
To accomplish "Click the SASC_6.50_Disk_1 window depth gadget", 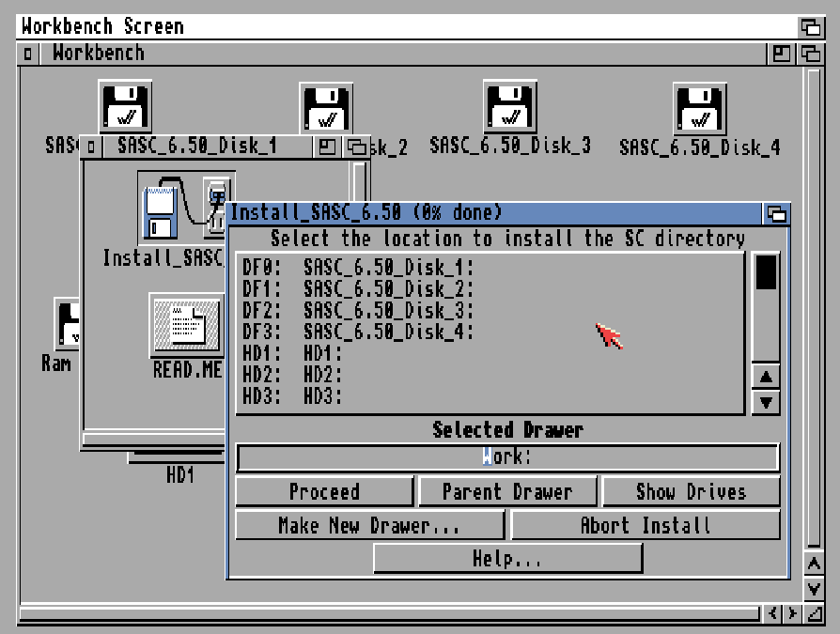I will (356, 147).
